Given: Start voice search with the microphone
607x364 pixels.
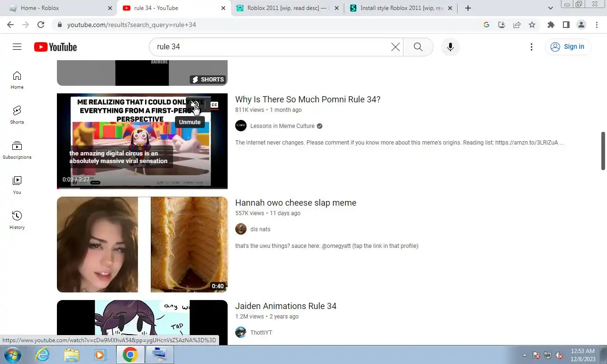Looking at the screenshot, I should click(451, 46).
